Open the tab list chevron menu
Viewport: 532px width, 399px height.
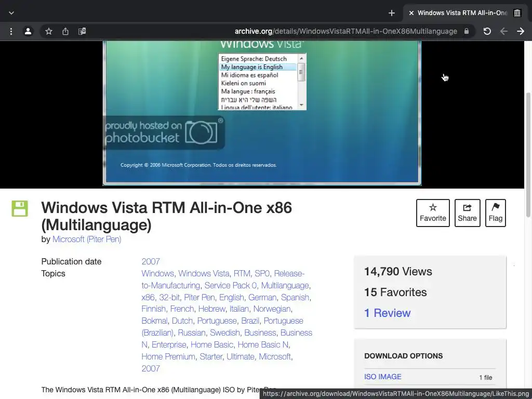[11, 13]
